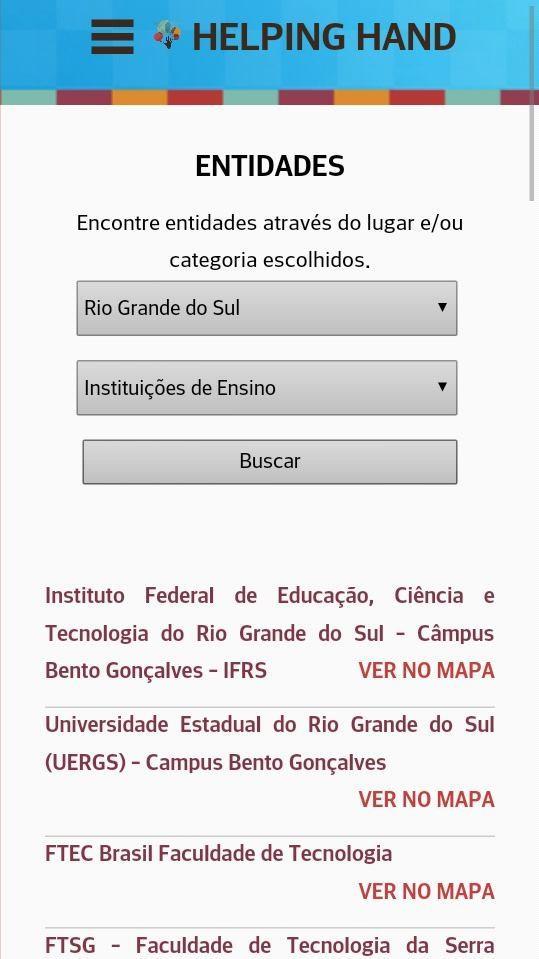Click the Buscar button
This screenshot has height=959, width=539.
tap(270, 462)
